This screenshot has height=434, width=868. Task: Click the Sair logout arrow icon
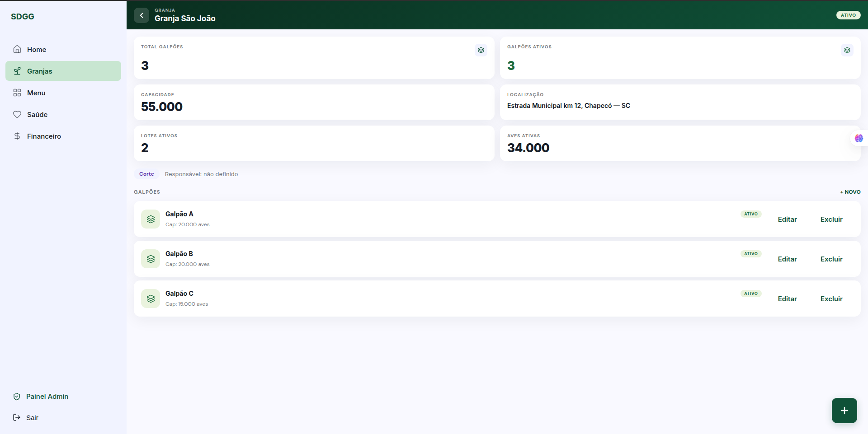coord(17,417)
